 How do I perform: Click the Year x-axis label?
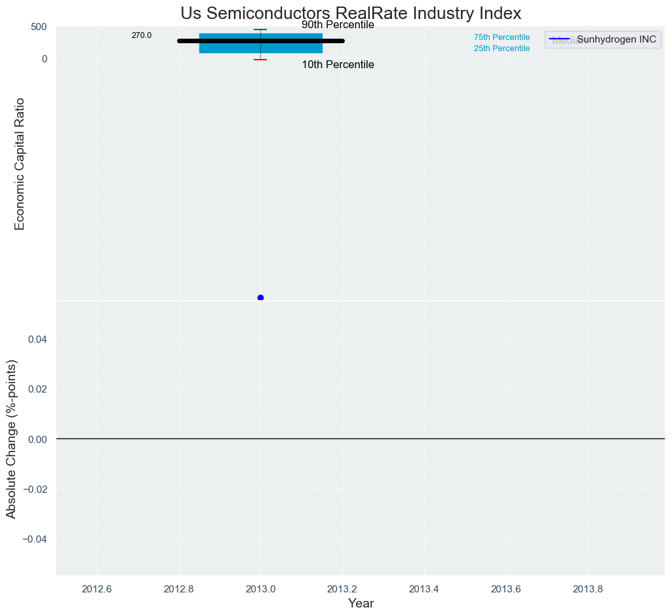click(361, 604)
